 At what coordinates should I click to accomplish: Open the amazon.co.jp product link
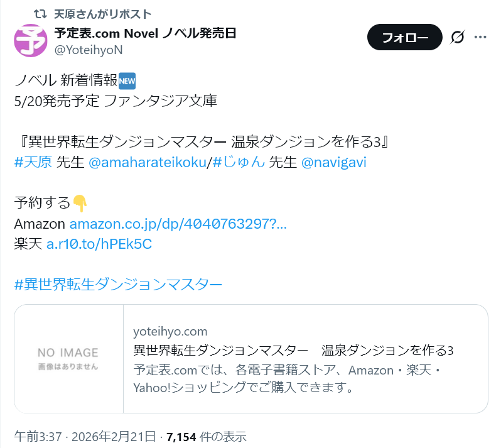178,224
